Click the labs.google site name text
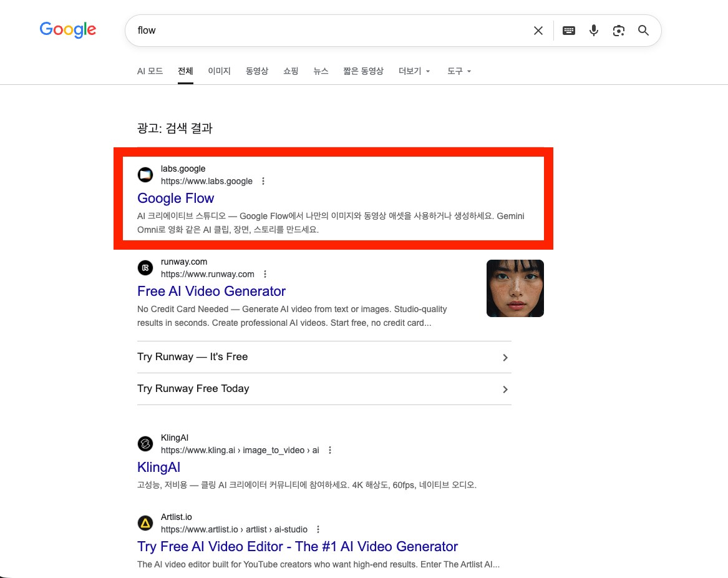This screenshot has height=578, width=728. [x=183, y=169]
